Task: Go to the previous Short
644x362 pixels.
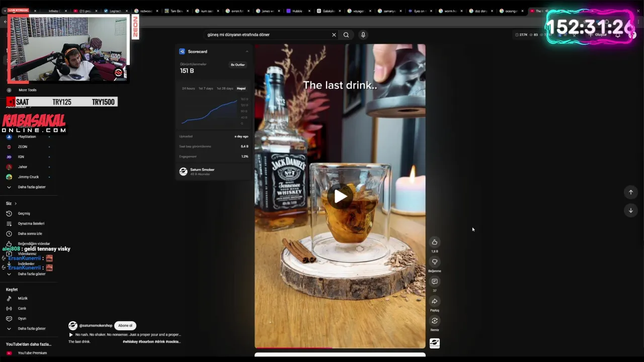Action: tap(630, 192)
